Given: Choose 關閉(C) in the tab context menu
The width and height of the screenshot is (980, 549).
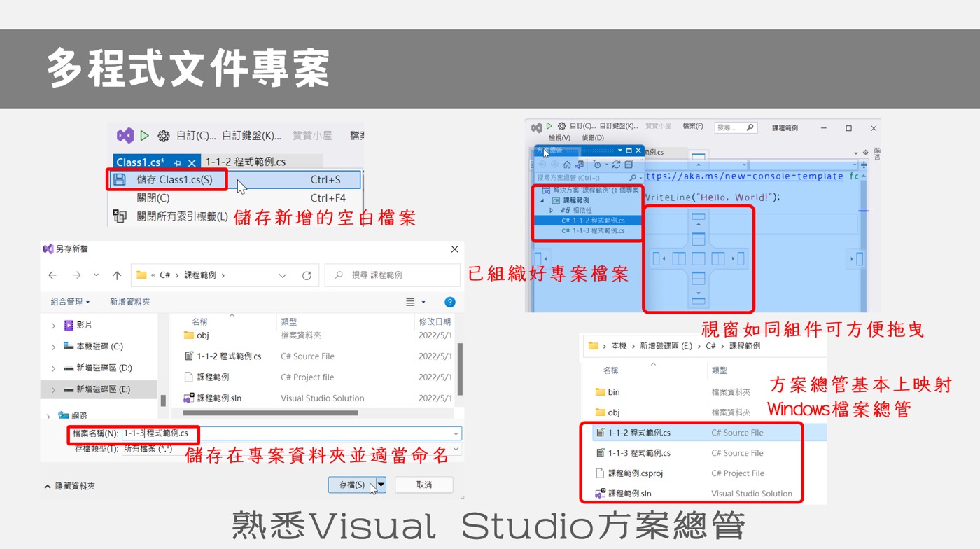Looking at the screenshot, I should [x=153, y=198].
